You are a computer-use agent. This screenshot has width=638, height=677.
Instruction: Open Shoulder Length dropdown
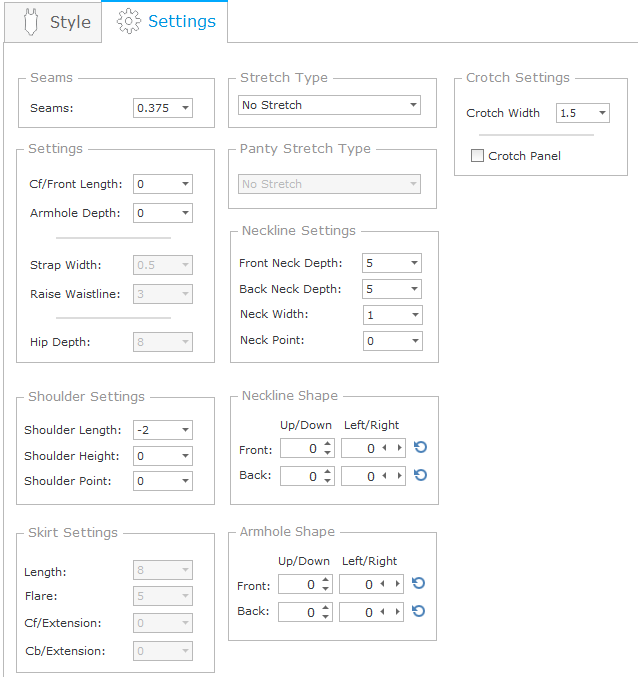[x=185, y=430]
